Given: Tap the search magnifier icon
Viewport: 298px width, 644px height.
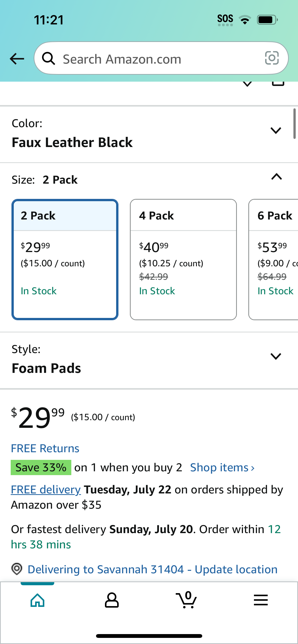Looking at the screenshot, I should coord(48,58).
